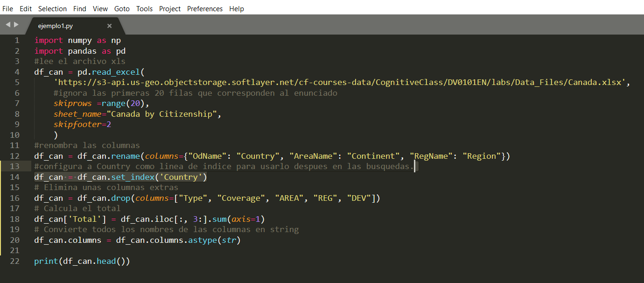The width and height of the screenshot is (644, 283).
Task: Open the Find menu
Action: 79,8
